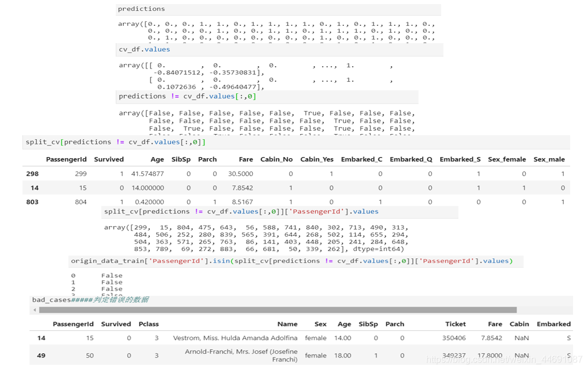Click the horizontal scrollbar thumb under bad_cases

point(278,310)
